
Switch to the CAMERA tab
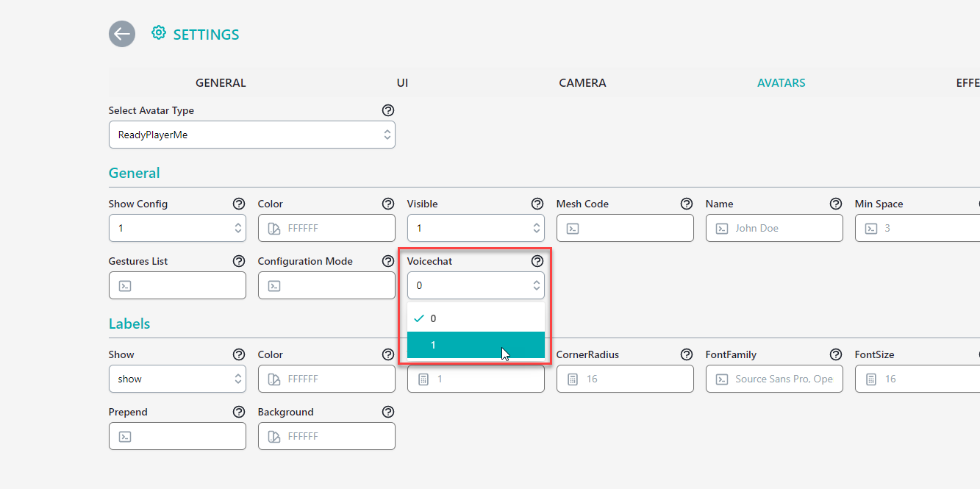[582, 83]
